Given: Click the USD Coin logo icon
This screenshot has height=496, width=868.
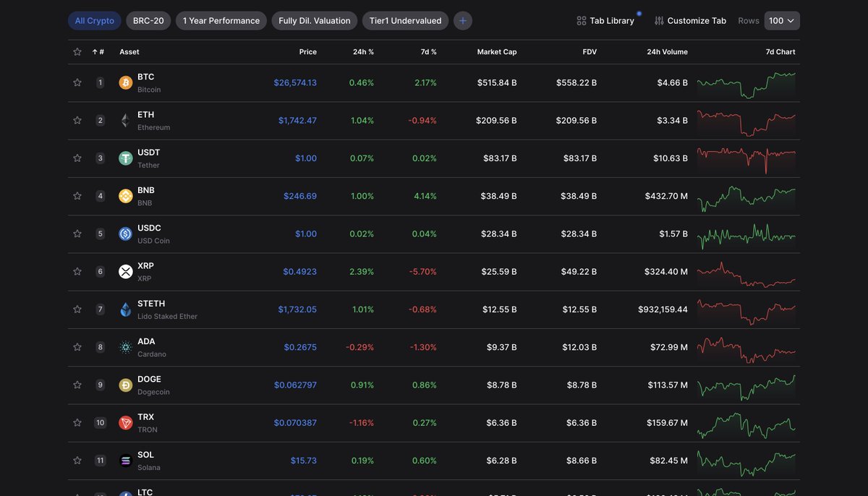Looking at the screenshot, I should [x=126, y=234].
